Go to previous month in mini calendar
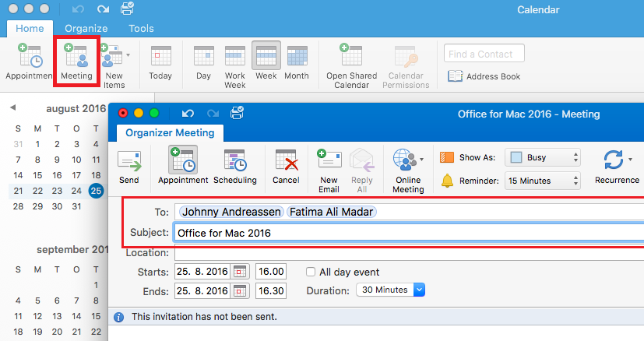Viewport: 644px width, 341px height. (x=13, y=107)
